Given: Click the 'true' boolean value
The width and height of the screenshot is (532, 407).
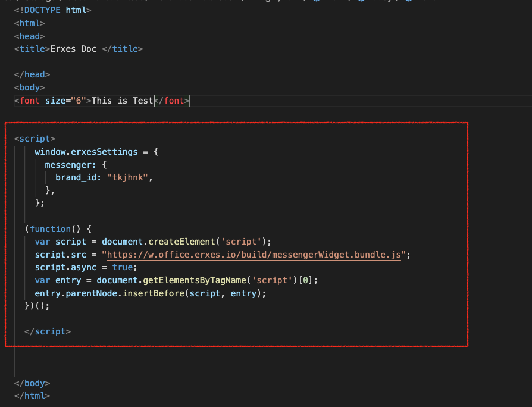Looking at the screenshot, I should (x=123, y=267).
